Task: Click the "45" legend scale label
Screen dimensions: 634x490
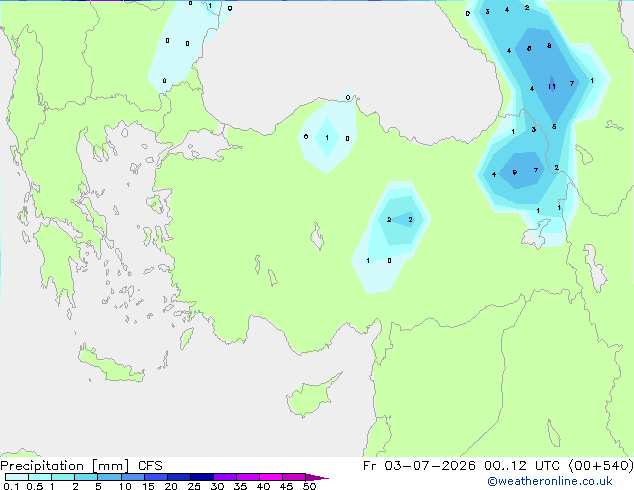Action: click(286, 486)
